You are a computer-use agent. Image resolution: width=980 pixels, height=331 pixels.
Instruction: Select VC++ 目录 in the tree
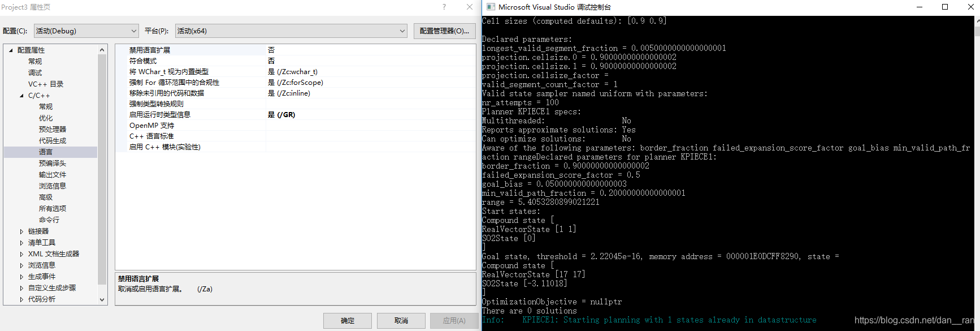click(46, 84)
